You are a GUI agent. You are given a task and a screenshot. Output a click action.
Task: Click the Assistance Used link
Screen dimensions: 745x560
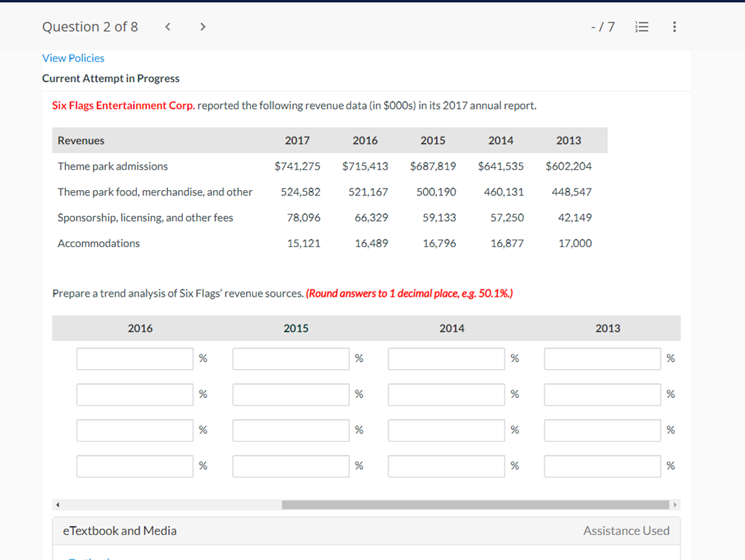pyautogui.click(x=626, y=530)
